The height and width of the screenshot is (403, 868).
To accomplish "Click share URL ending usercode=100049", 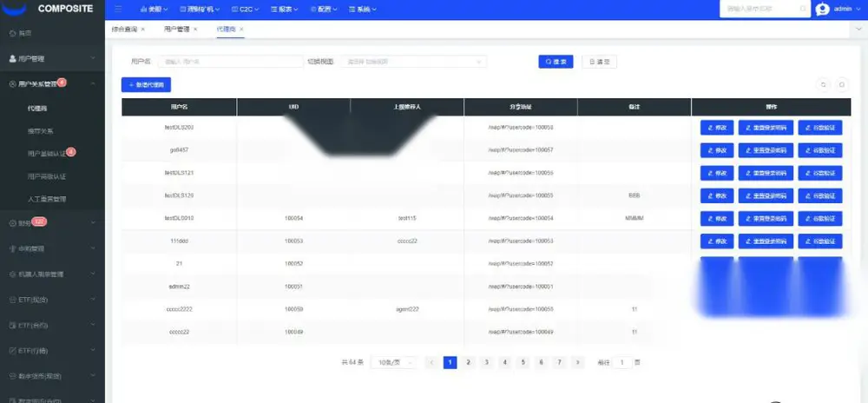I will (520, 332).
